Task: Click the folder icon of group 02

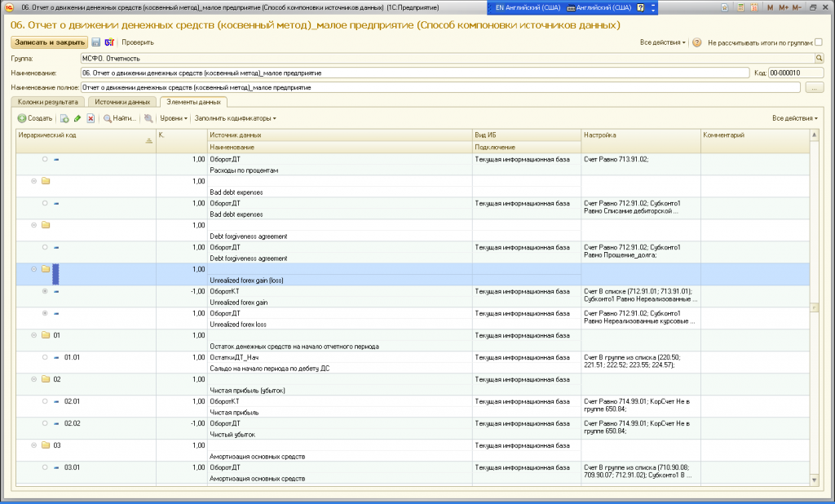Action: [46, 379]
